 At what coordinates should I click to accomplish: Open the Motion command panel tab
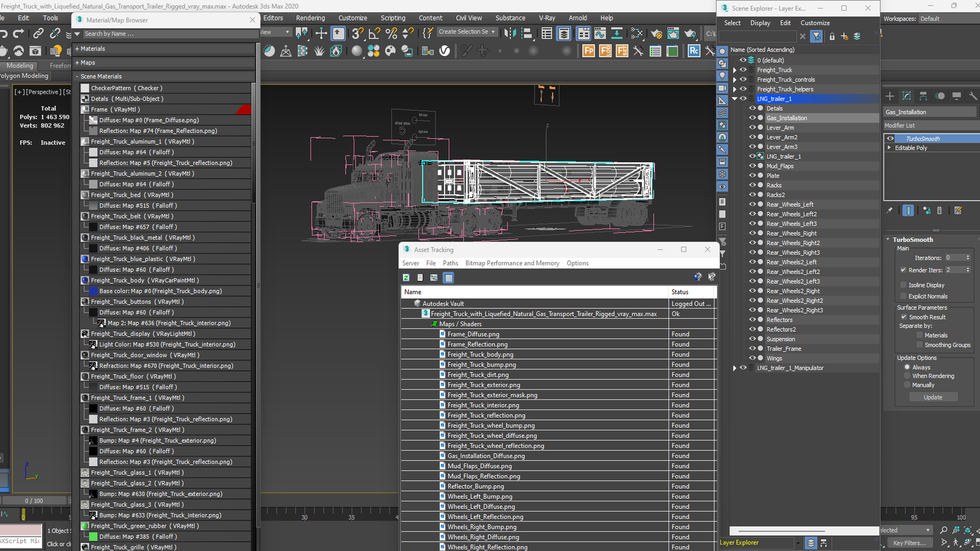[940, 96]
